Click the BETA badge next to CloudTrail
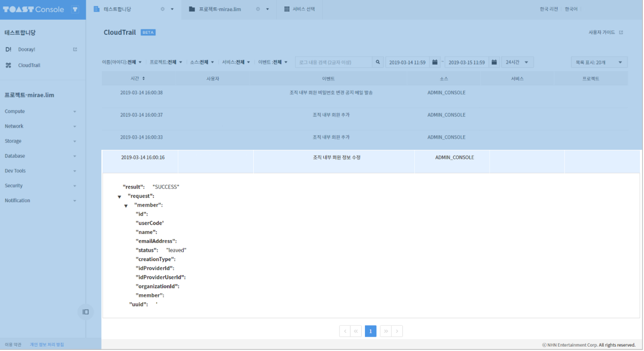Viewport: 644px width, 351px height. pyautogui.click(x=148, y=33)
